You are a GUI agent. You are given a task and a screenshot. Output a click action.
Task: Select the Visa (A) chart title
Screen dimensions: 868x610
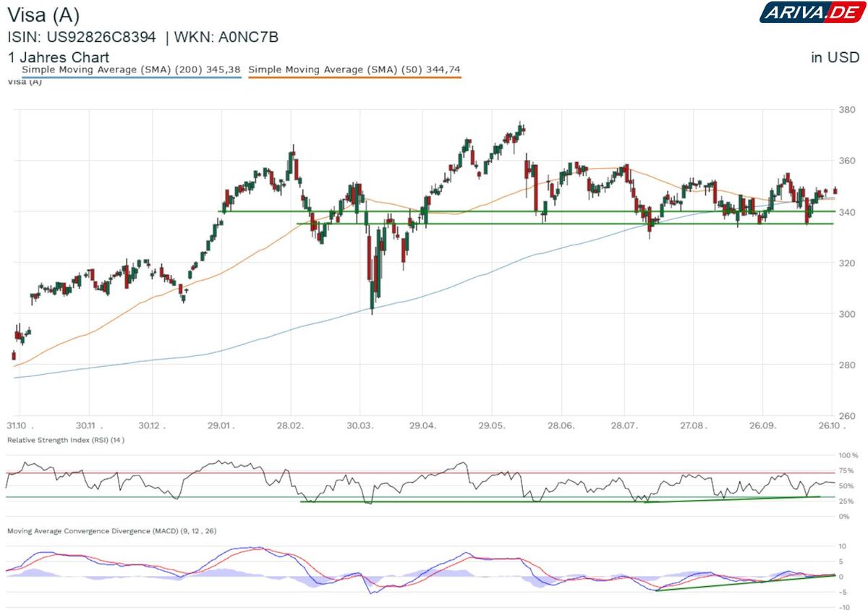43,14
